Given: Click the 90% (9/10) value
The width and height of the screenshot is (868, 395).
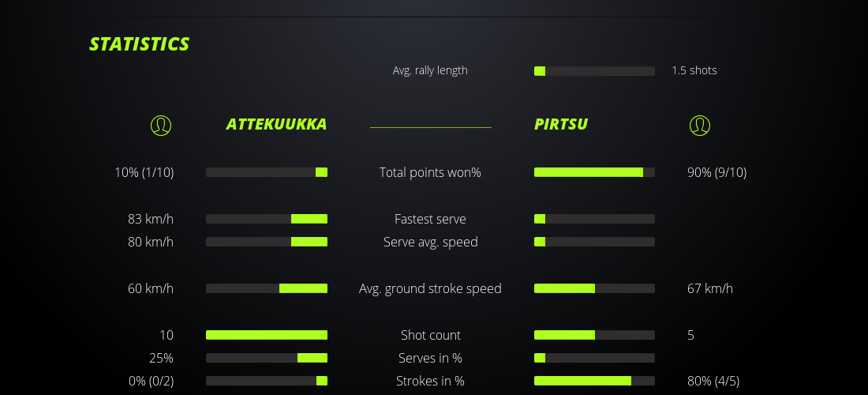Looking at the screenshot, I should pyautogui.click(x=716, y=172).
